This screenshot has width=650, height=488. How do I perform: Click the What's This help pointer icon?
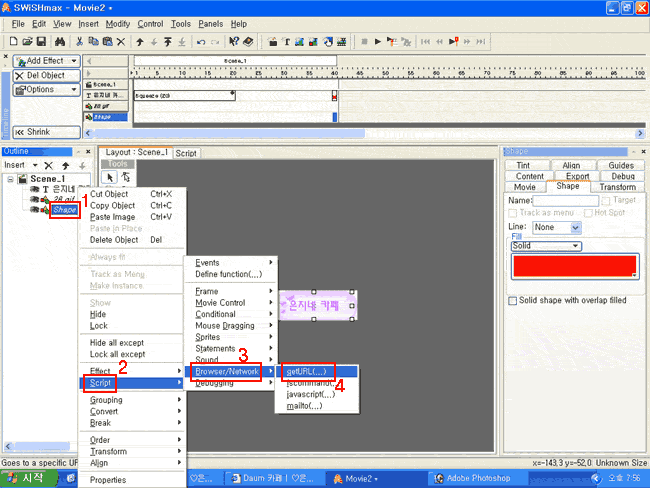(234, 41)
